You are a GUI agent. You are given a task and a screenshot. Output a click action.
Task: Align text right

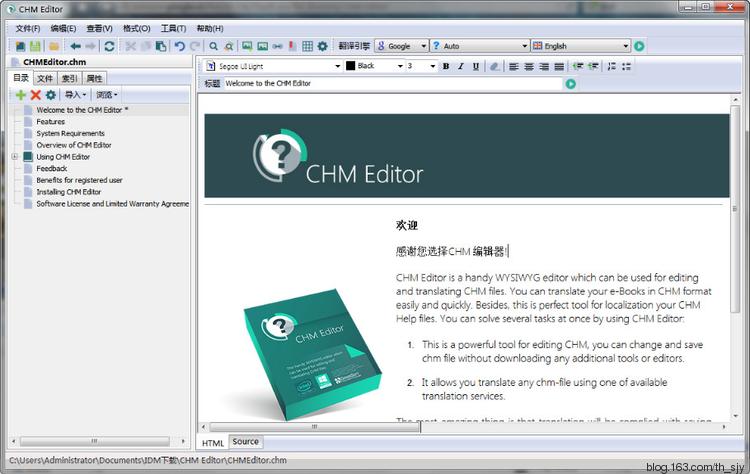pyautogui.click(x=544, y=66)
